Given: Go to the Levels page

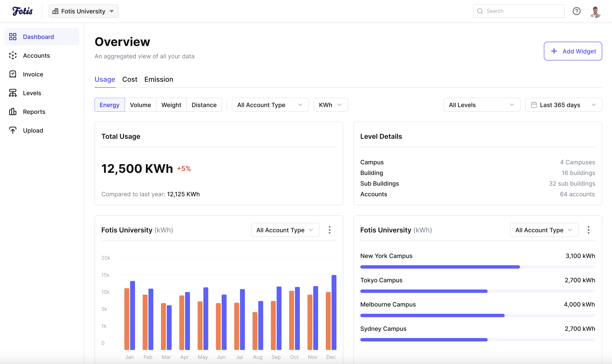Looking at the screenshot, I should click(x=32, y=93).
